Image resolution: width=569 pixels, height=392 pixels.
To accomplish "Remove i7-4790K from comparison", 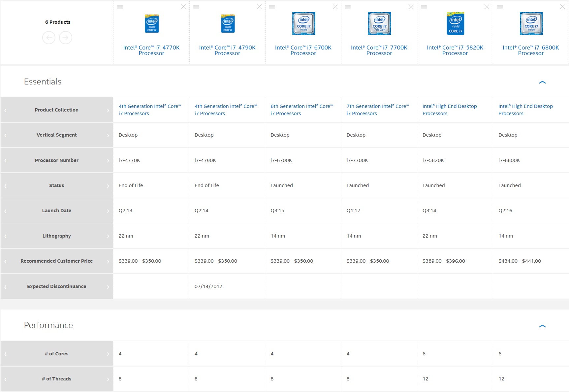I will (259, 7).
